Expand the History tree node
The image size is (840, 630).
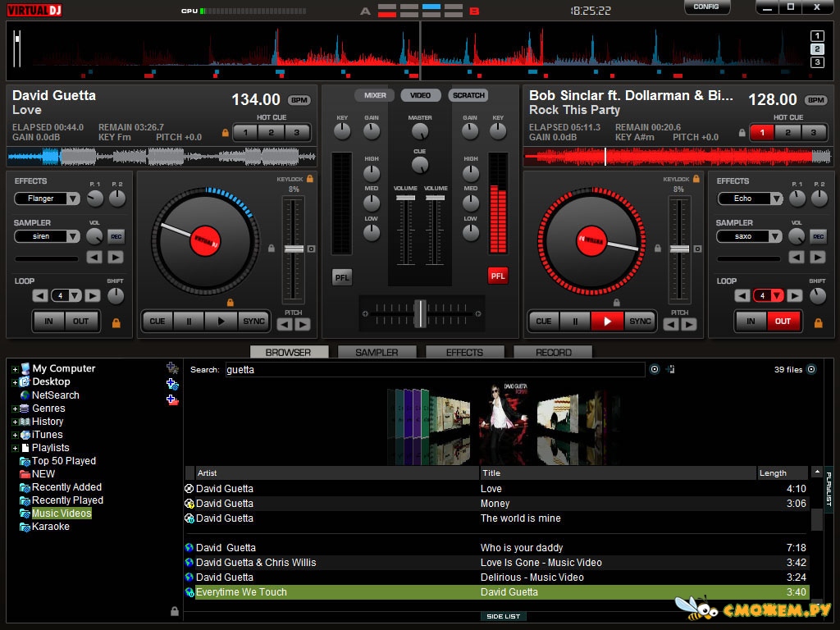(x=15, y=422)
